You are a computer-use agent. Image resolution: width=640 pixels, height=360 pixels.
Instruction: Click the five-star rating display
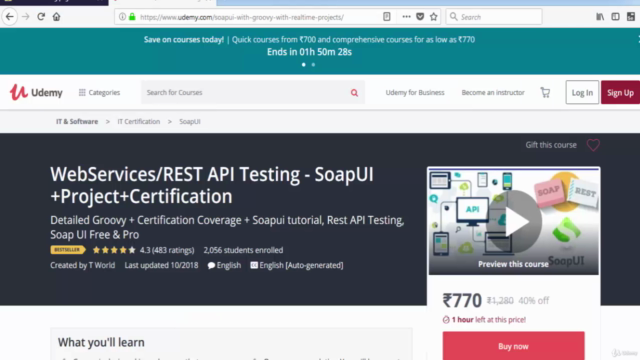coord(113,250)
